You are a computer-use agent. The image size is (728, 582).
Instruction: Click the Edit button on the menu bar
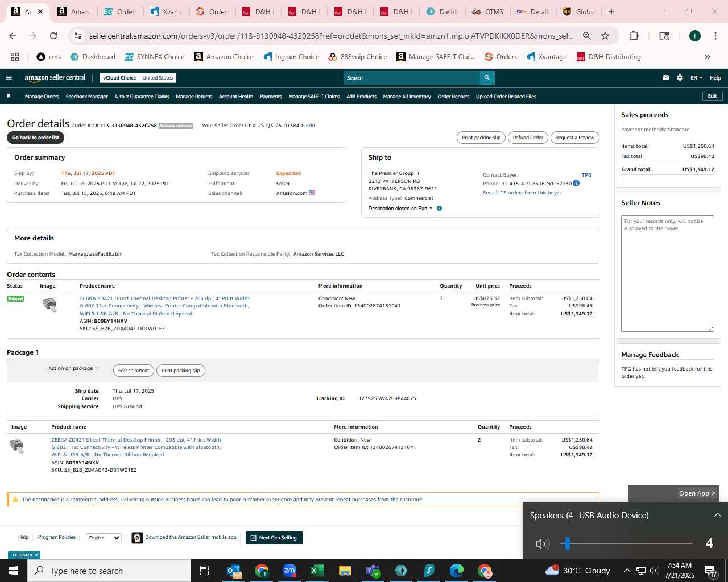pos(712,96)
